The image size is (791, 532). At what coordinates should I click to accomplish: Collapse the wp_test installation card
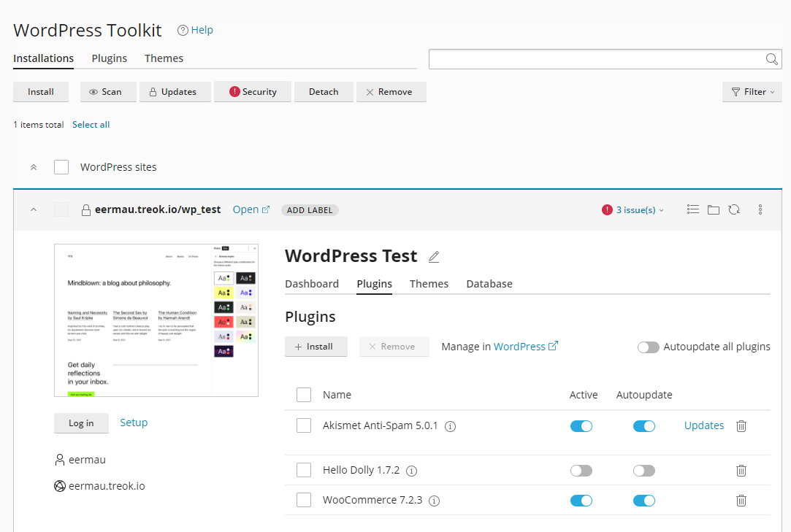click(x=33, y=209)
